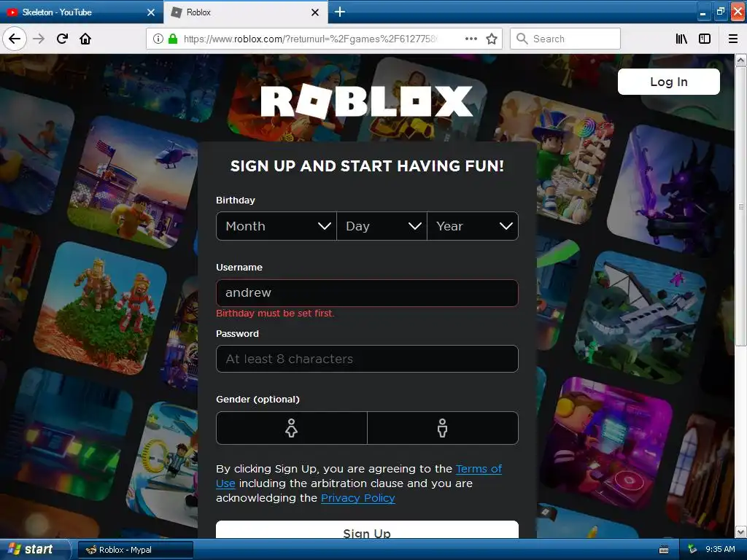Click the Sign Up button
Screen dimensions: 747x560
click(367, 530)
